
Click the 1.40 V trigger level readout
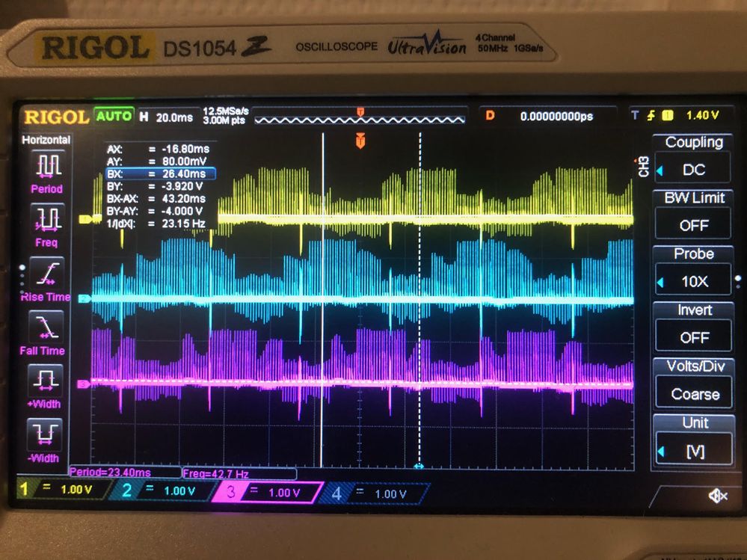point(702,114)
